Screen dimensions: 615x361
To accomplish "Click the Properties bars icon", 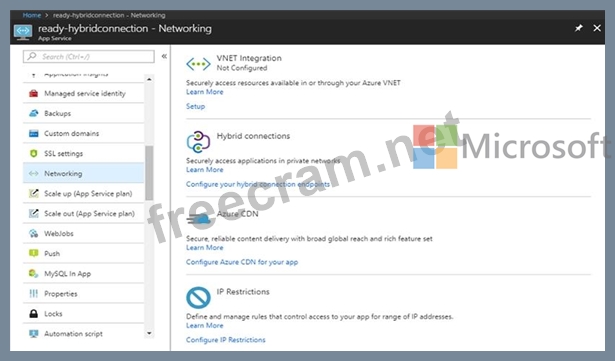I will click(34, 294).
